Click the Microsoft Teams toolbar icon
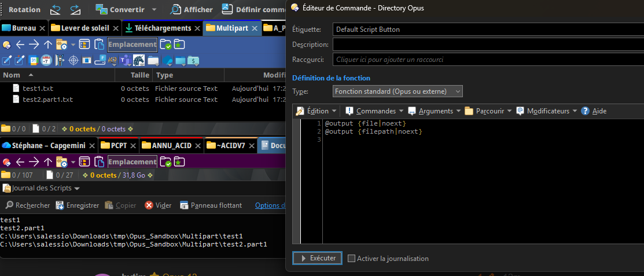The height and width of the screenshot is (276, 644). point(125,60)
